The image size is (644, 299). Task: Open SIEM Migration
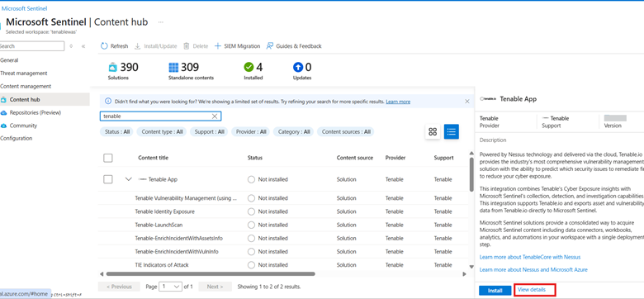(x=238, y=46)
